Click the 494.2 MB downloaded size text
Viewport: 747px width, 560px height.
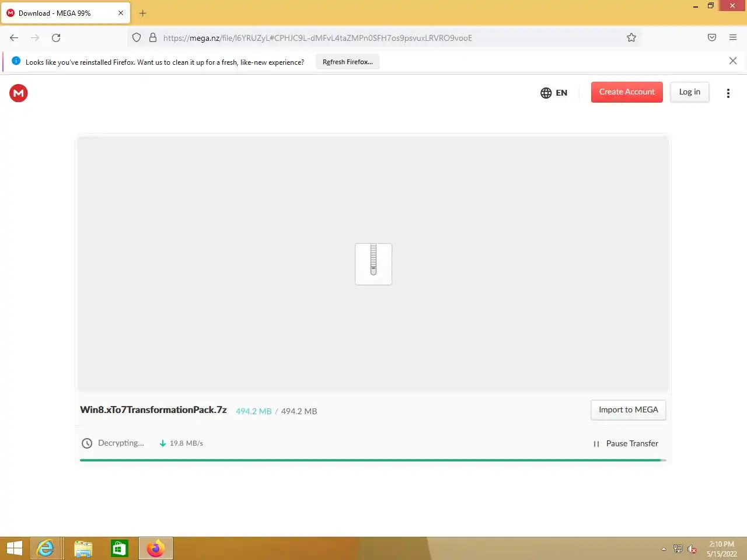(x=254, y=411)
